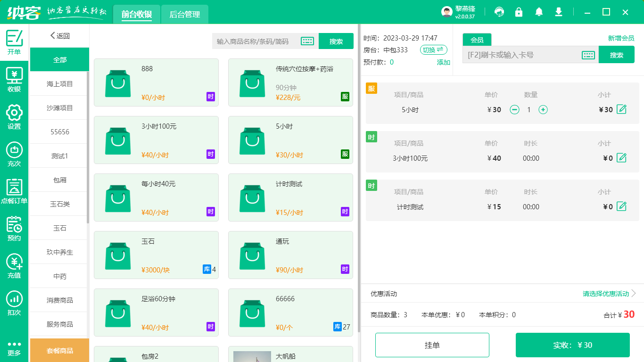Viewport: 644px width, 362px height.
Task: Select the 海上项目 category
Action: tap(60, 84)
